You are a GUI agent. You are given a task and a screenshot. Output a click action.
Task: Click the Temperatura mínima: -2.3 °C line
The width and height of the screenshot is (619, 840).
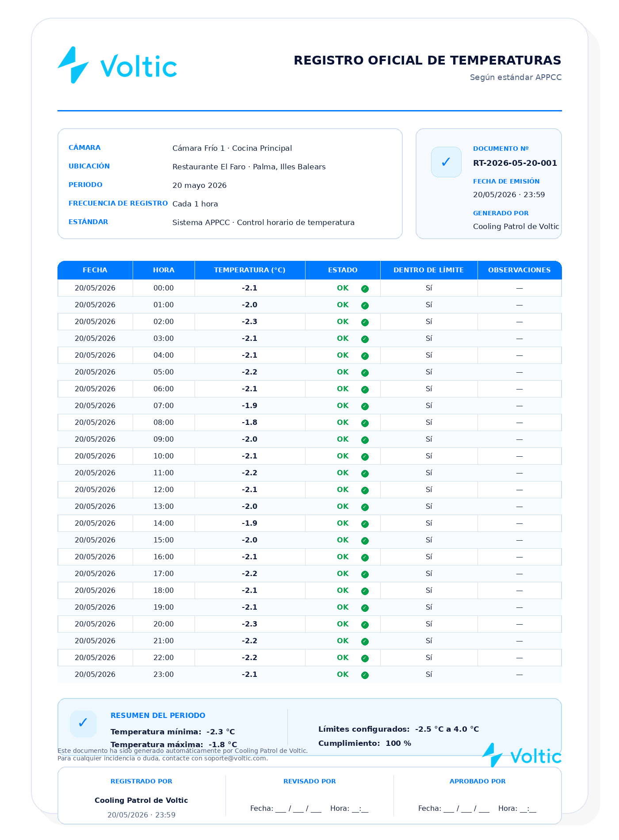[x=173, y=732]
